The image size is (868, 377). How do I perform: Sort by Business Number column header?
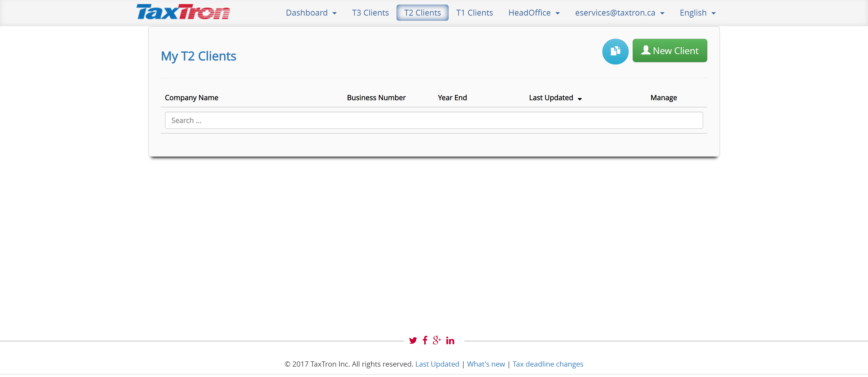pyautogui.click(x=376, y=98)
